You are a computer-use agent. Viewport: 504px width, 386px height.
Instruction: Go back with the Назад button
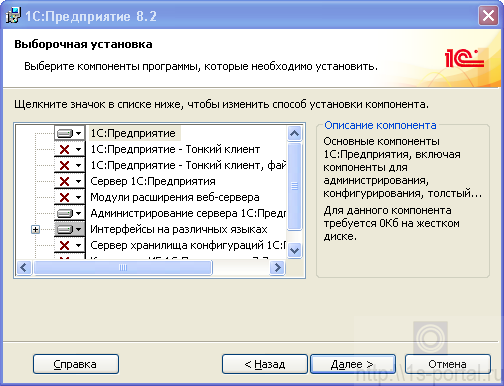(265, 364)
